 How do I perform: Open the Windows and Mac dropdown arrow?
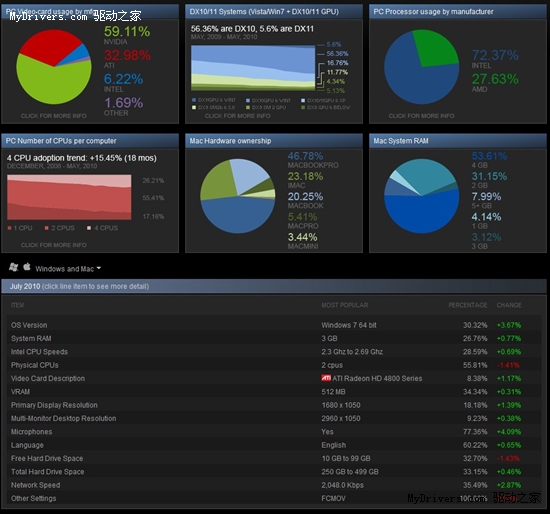[99, 268]
